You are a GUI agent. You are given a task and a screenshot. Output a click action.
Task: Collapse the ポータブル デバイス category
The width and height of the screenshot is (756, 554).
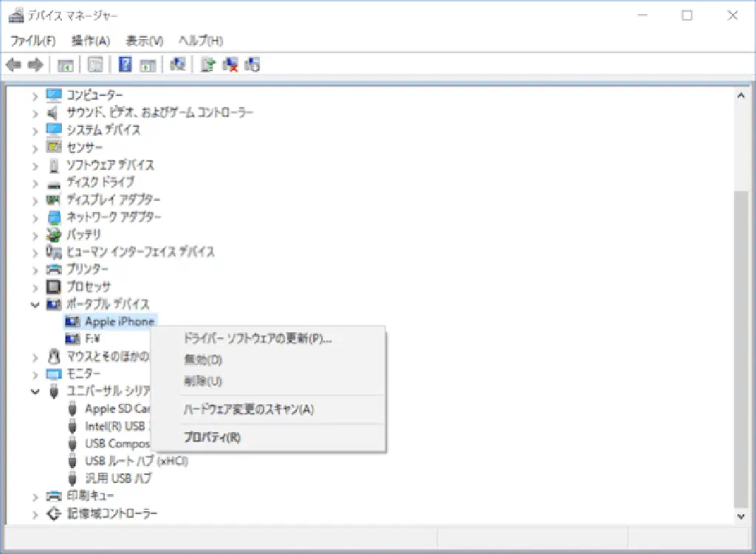pos(35,304)
